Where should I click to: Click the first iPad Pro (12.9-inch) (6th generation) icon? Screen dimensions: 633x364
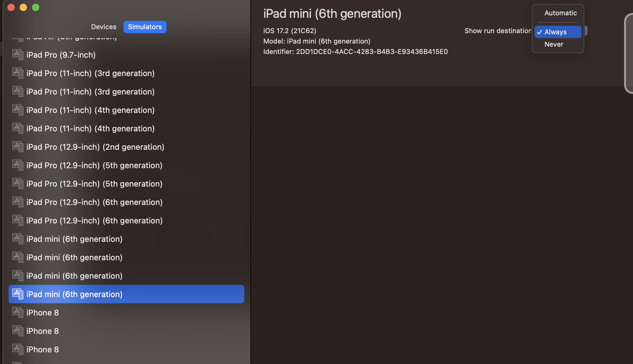18,202
